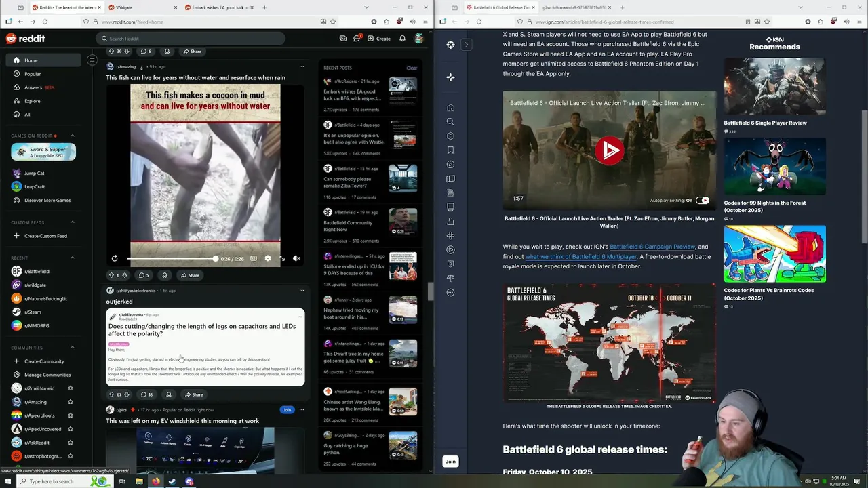Viewport: 868px width, 488px height.
Task: Unmute the fish video
Action: pos(296,258)
